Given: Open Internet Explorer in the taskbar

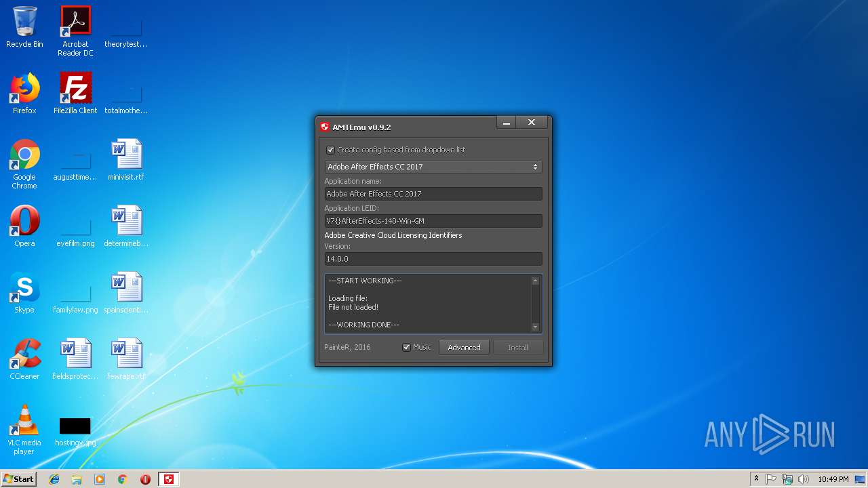Looking at the screenshot, I should point(54,479).
